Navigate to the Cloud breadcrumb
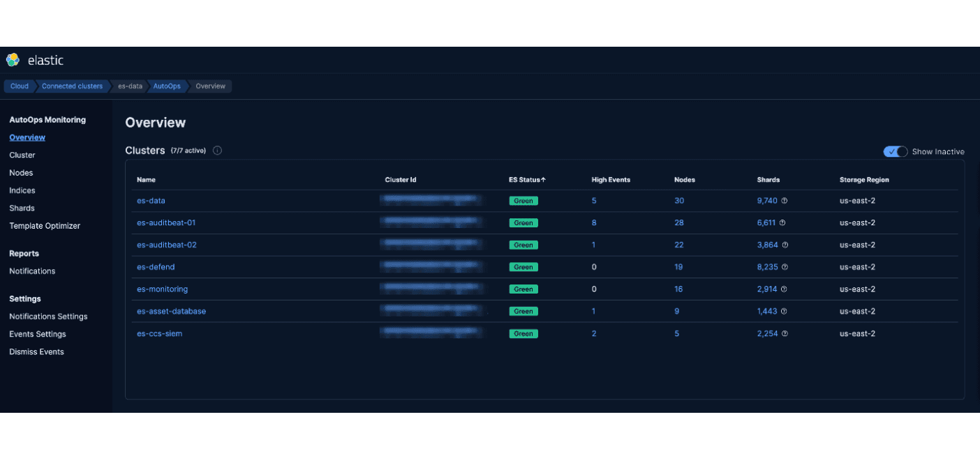 click(19, 86)
